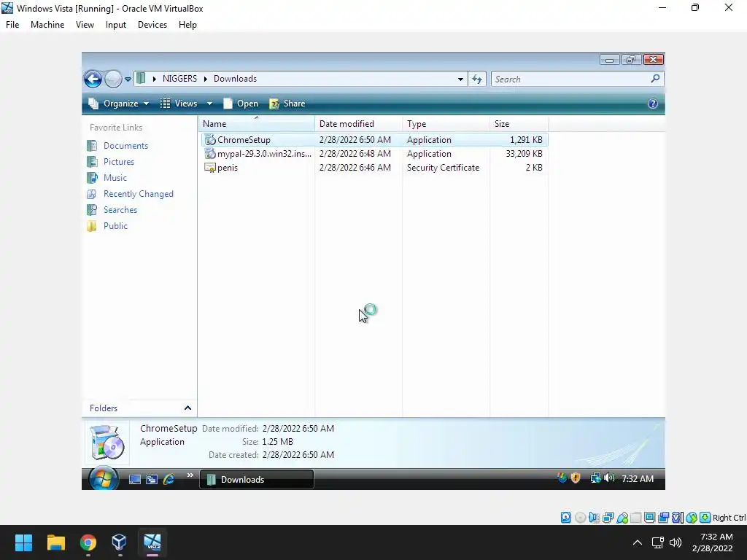The image size is (747, 560).
Task: Open the recent pages dropdown arrow
Action: 128,79
